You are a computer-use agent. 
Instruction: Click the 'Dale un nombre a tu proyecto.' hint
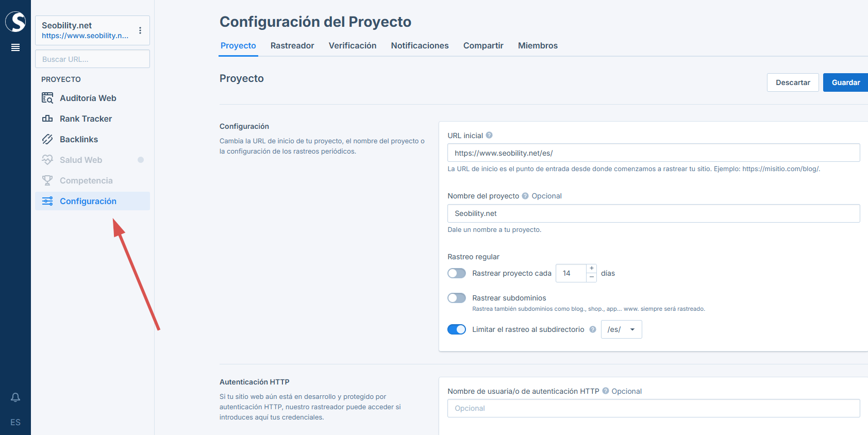494,230
